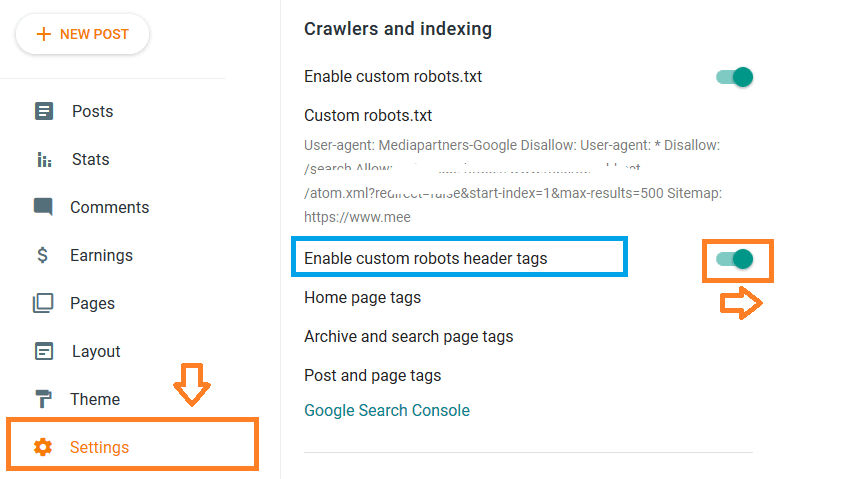Click the plus icon on New Post
This screenshot has width=843, height=479.
[x=44, y=34]
